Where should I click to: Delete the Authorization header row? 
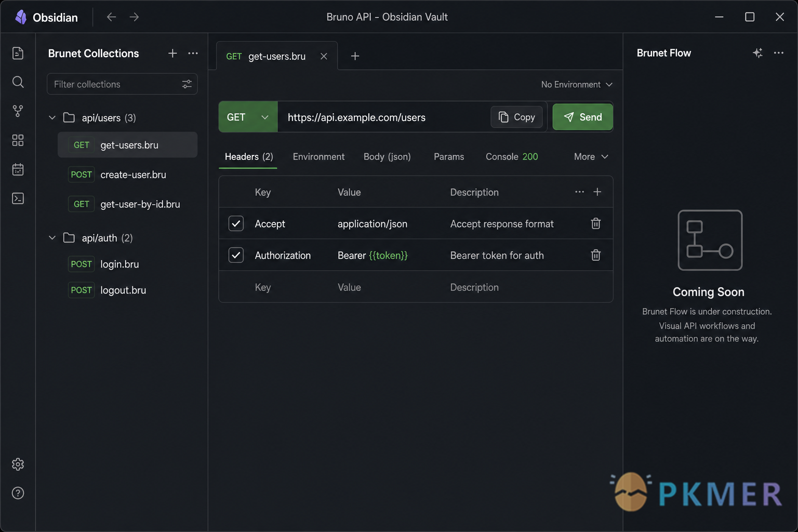point(596,255)
